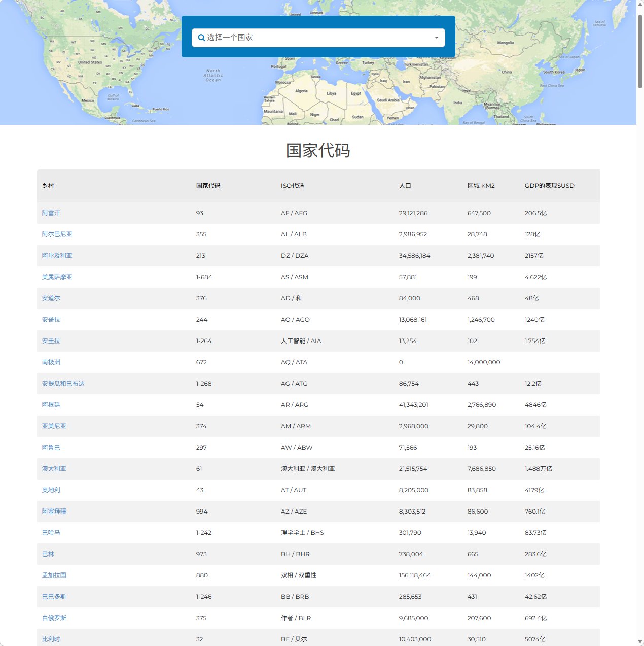The image size is (644, 646).
Task: Open the 奥地利 country page
Action: pos(51,490)
